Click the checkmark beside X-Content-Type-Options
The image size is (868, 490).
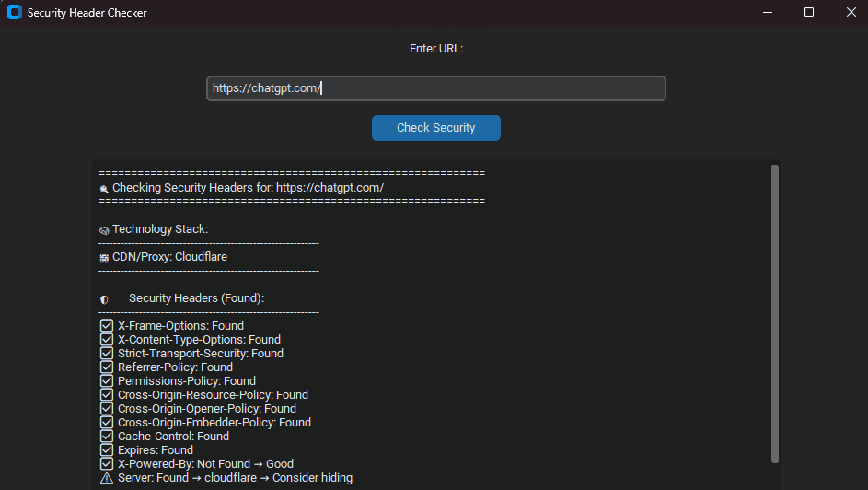coord(106,339)
